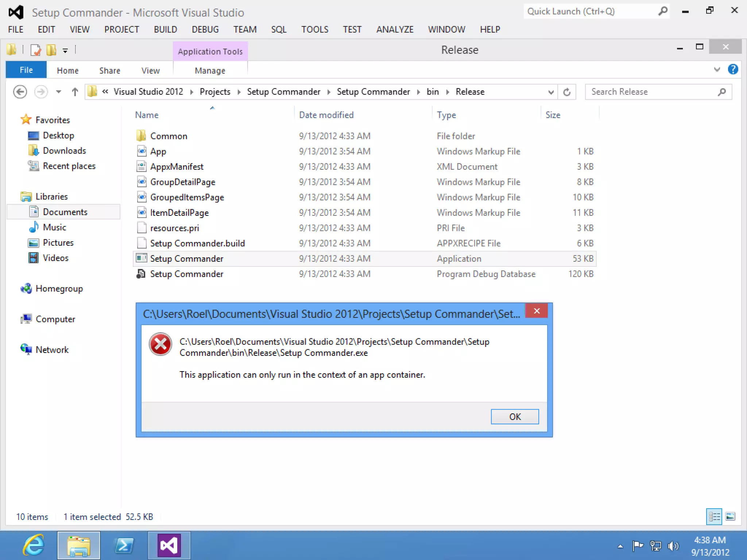
Task: Click the Up one level arrow
Action: pos(75,92)
